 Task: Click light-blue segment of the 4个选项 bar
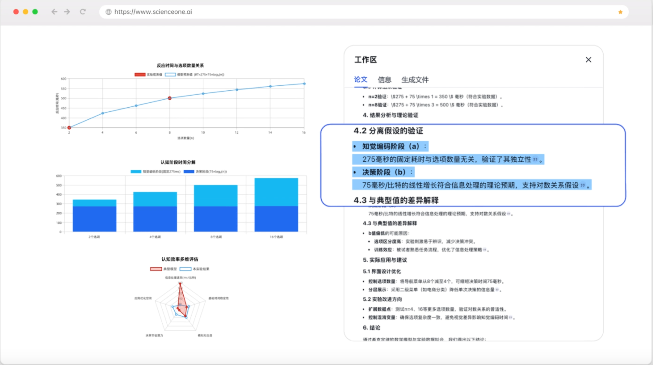tap(155, 199)
